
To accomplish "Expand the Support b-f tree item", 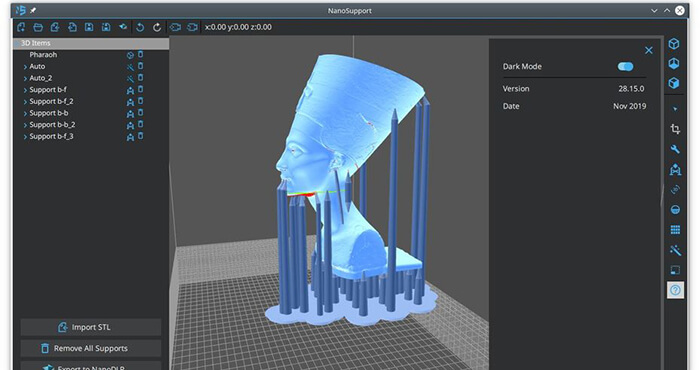I will click(x=25, y=90).
